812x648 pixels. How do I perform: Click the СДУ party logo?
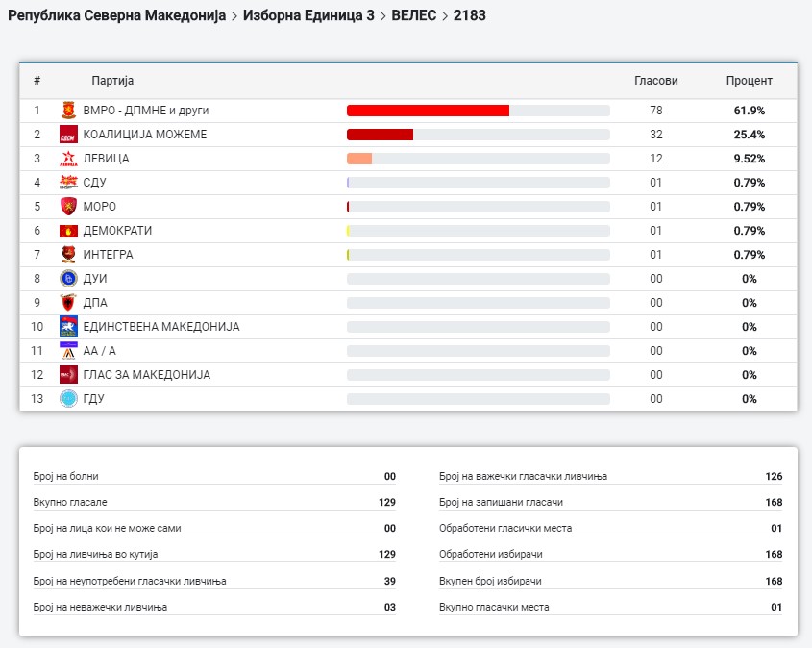click(x=68, y=183)
